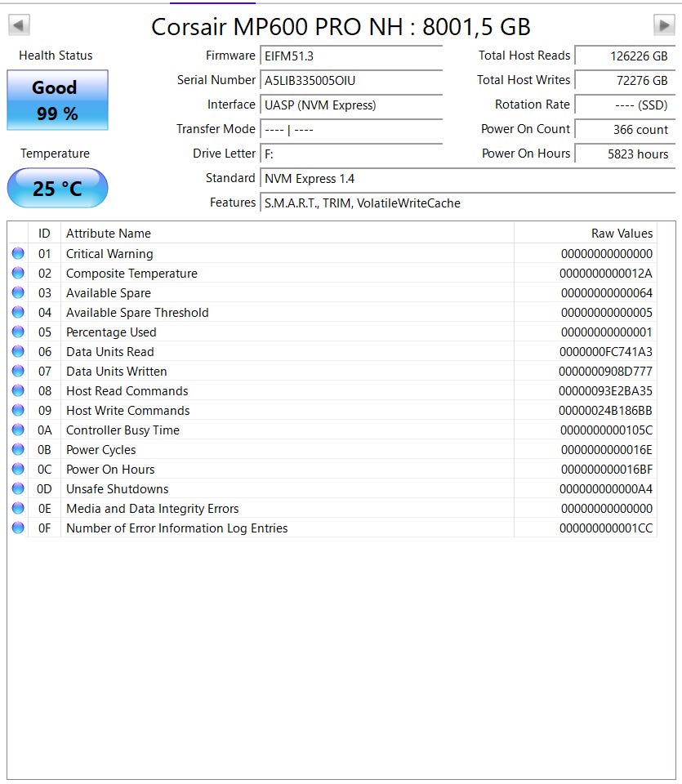Click the status orb for Host Read Commands

[18, 390]
